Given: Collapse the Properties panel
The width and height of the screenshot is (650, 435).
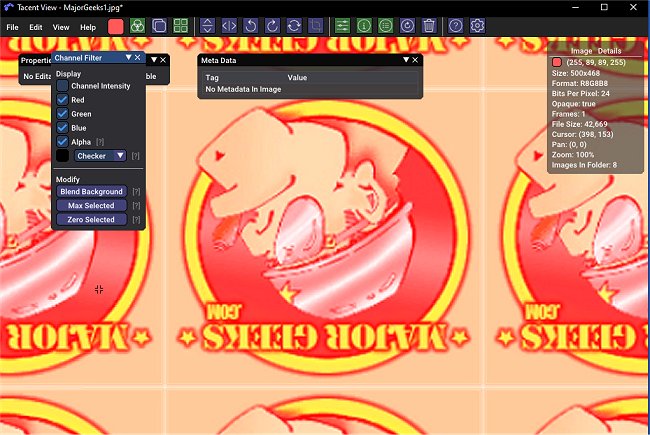Looking at the screenshot, I should tap(154, 60).
